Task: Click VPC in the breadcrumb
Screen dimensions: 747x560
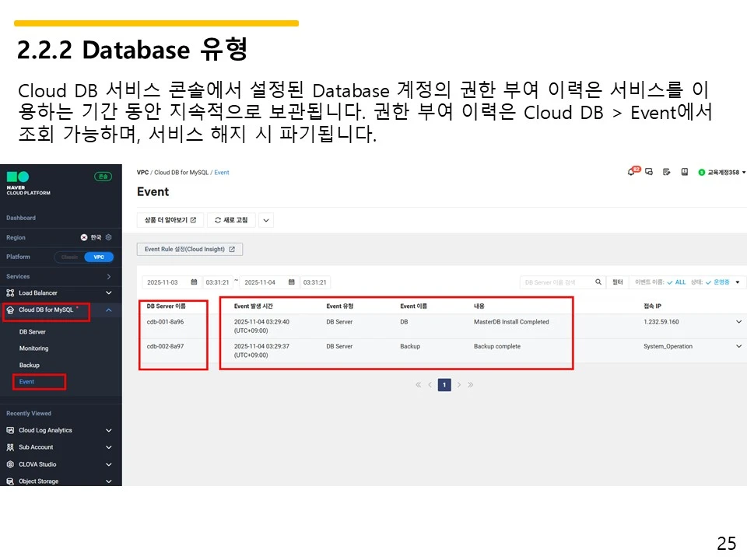Action: (x=142, y=173)
